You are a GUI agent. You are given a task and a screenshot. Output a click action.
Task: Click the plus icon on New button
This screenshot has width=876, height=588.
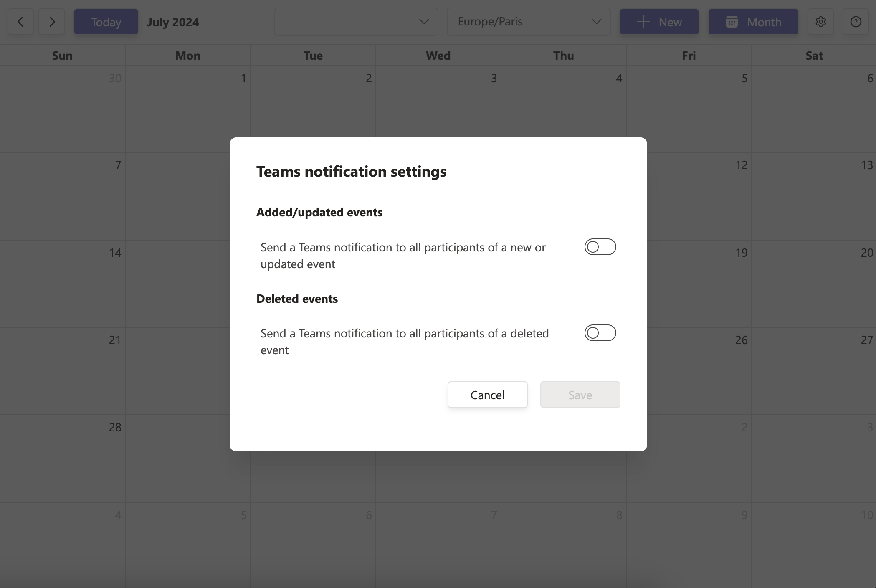643,22
